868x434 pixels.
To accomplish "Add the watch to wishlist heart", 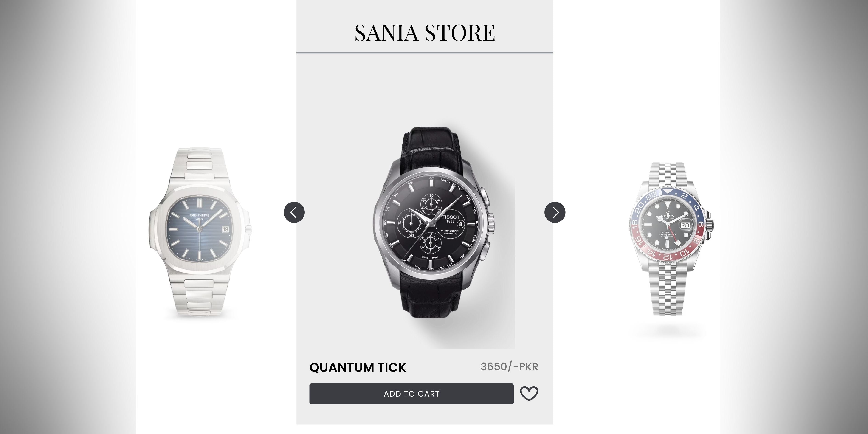I will pos(529,394).
